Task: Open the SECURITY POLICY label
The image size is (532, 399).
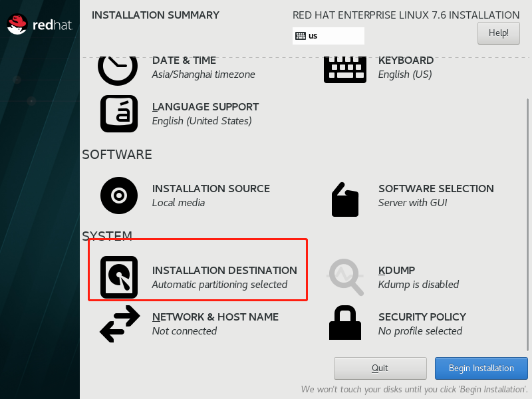Action: tap(422, 317)
